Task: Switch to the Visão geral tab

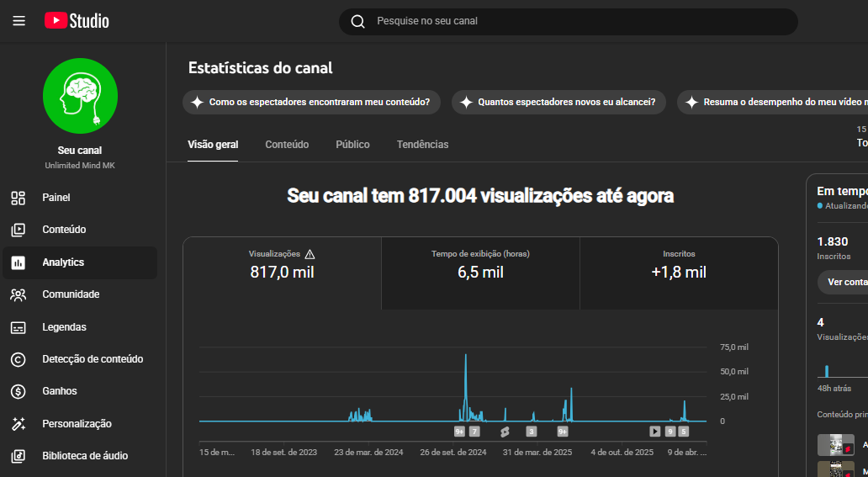Action: pyautogui.click(x=213, y=145)
